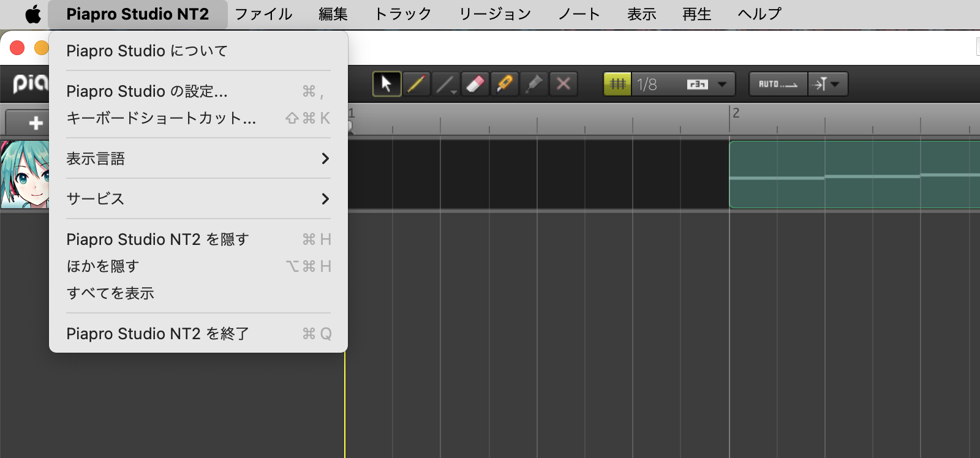The width and height of the screenshot is (980, 458).
Task: Choose キーボードショートカット... from the menu
Action: click(161, 118)
